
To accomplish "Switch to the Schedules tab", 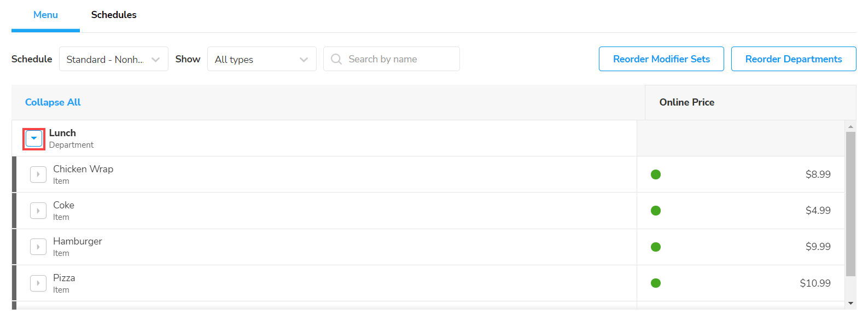I will click(x=114, y=15).
